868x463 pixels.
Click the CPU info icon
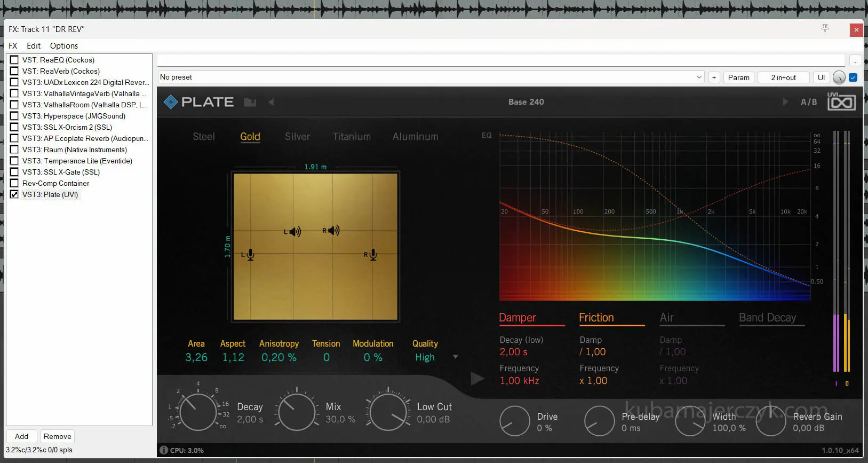164,450
